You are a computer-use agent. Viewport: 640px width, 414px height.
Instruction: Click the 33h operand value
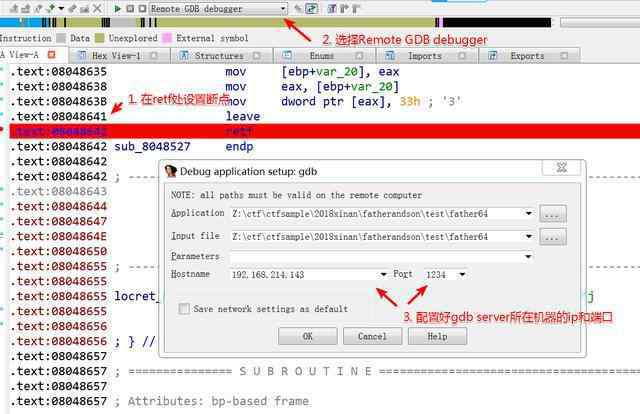point(409,101)
